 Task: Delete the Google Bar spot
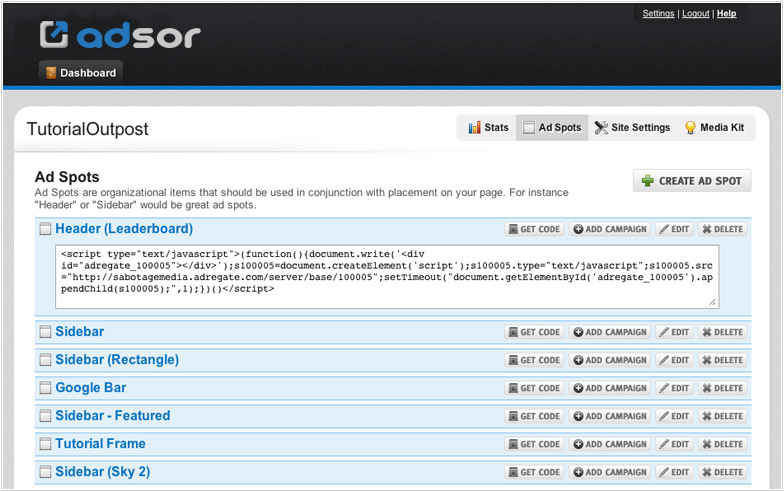[x=722, y=388]
